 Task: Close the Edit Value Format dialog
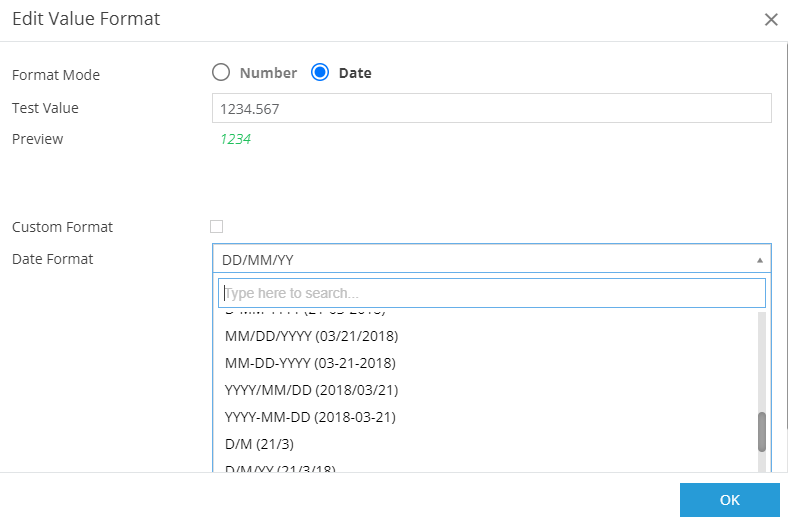[x=770, y=19]
